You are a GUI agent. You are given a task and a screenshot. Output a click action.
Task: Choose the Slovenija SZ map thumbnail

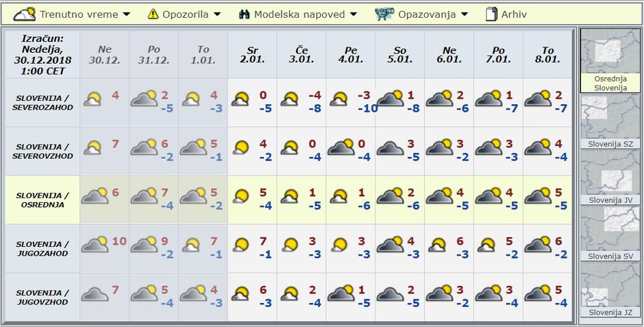pos(609,121)
